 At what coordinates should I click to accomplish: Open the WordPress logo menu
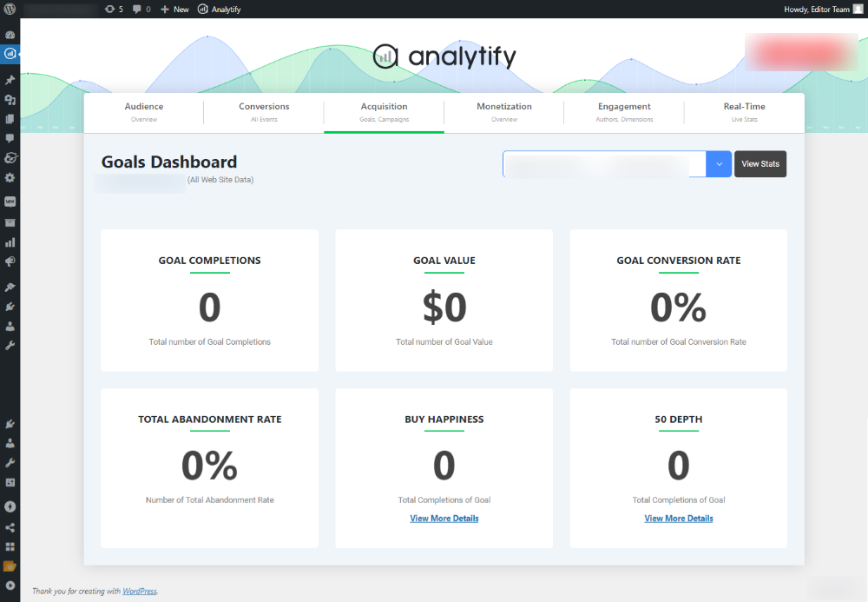pyautogui.click(x=10, y=9)
